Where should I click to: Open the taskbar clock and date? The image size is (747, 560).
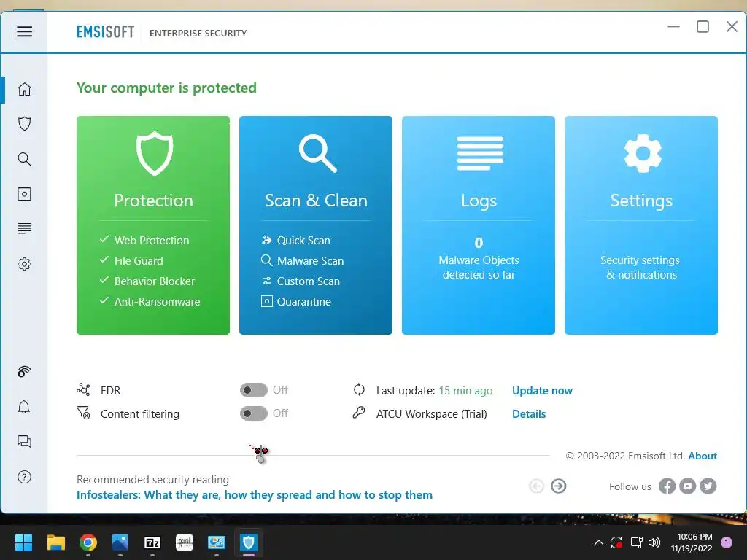692,542
